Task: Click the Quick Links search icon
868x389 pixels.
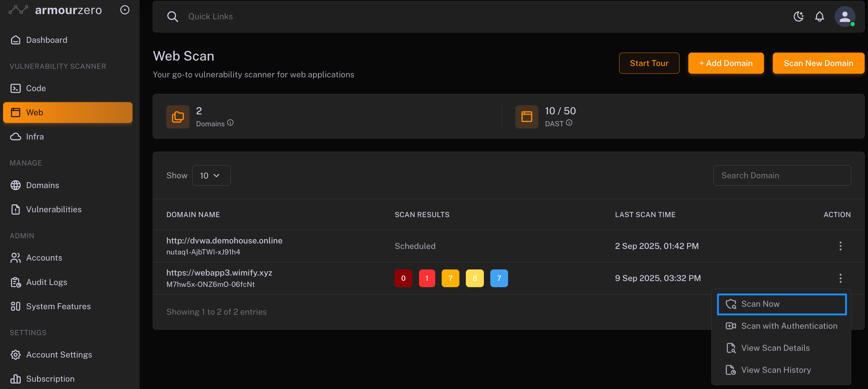Action: pyautogui.click(x=173, y=16)
